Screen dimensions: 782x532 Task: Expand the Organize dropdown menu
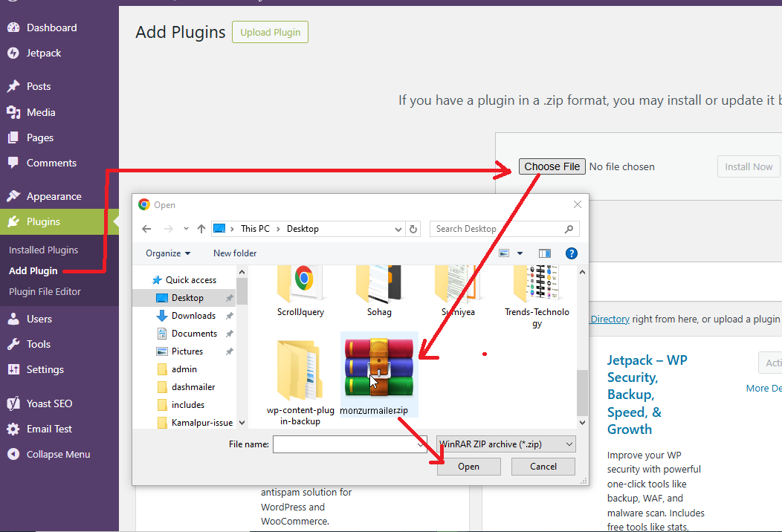(168, 253)
